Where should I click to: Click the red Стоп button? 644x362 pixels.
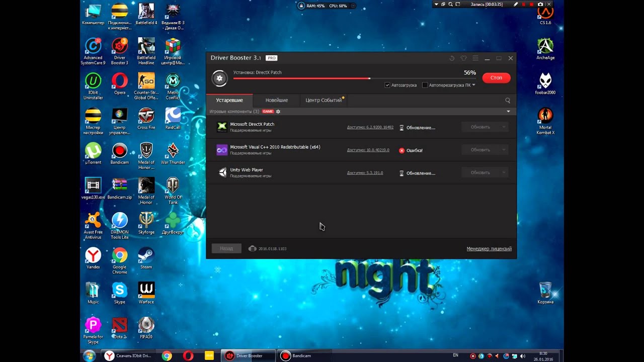pyautogui.click(x=496, y=78)
